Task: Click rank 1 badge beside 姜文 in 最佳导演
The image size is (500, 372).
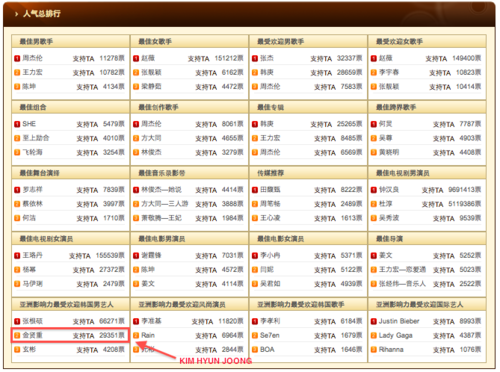Action: [x=374, y=256]
